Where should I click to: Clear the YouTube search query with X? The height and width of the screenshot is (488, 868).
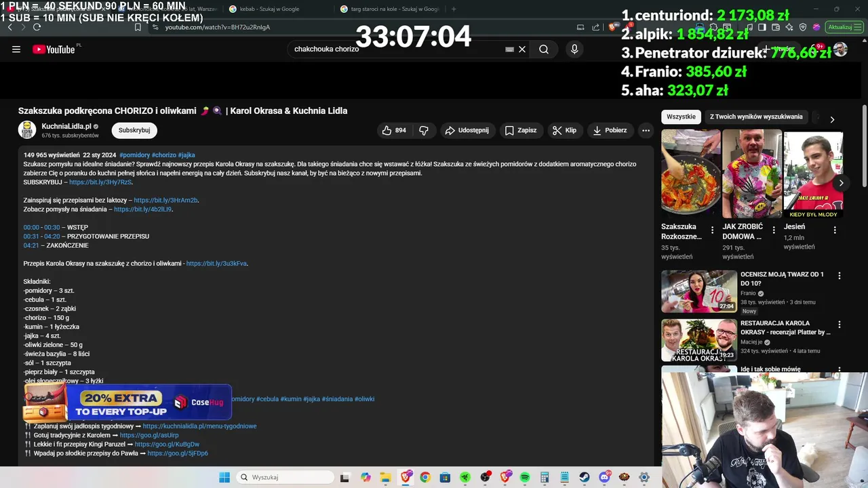(x=522, y=49)
